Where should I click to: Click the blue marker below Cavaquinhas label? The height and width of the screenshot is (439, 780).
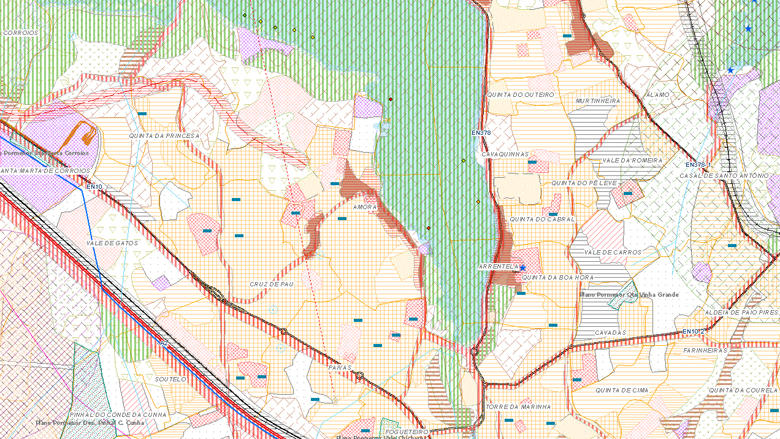click(x=532, y=162)
